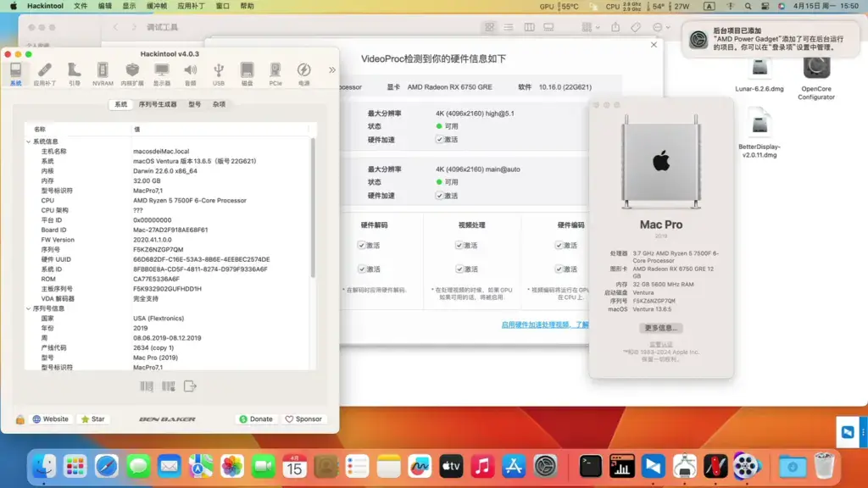Screen dimensions: 868x488
Task: Open the Finder group-by dropdown
Action: (591, 27)
